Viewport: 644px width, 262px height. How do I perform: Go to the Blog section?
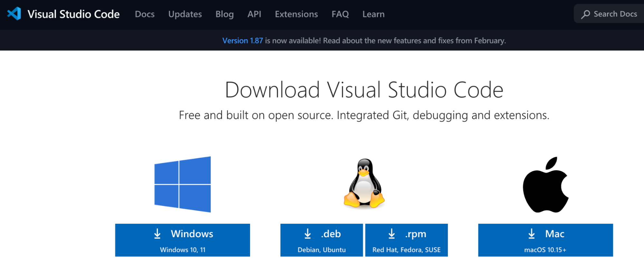click(x=225, y=14)
